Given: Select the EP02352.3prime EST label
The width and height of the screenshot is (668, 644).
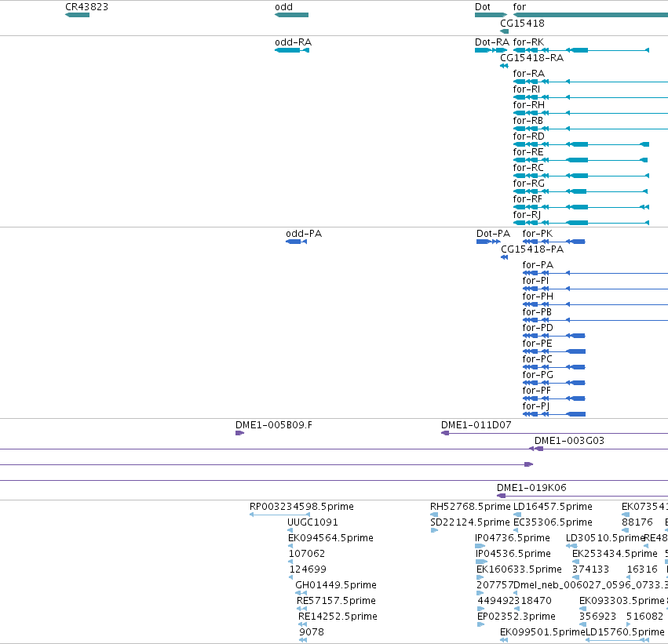Looking at the screenshot, I should (x=517, y=617).
